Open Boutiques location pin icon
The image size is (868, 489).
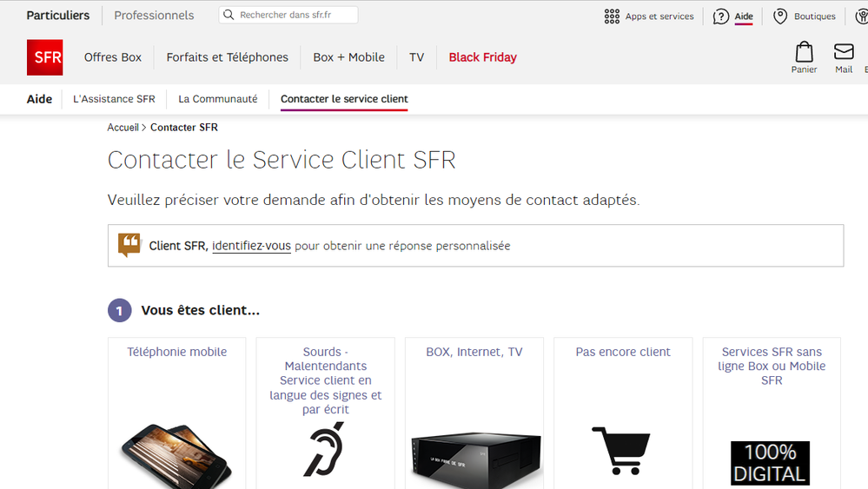point(780,17)
